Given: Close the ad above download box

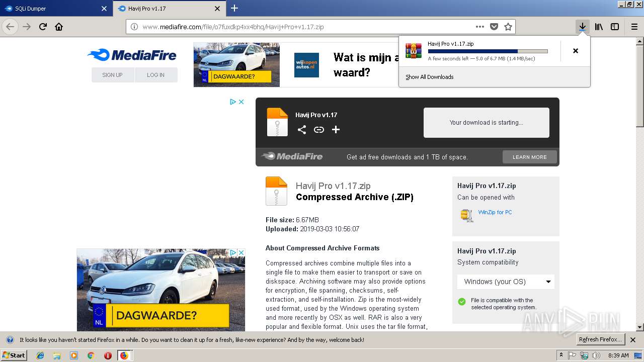Looking at the screenshot, I should 241,102.
